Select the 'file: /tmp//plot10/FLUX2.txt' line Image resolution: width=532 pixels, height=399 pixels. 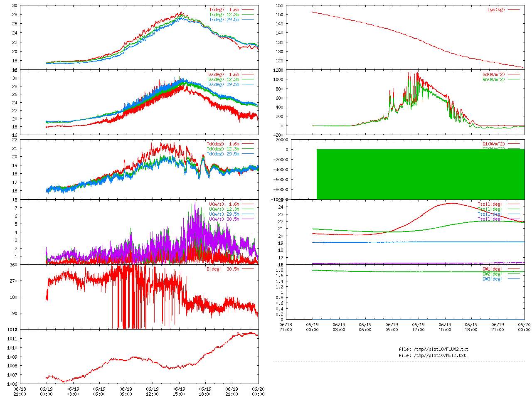click(x=433, y=350)
